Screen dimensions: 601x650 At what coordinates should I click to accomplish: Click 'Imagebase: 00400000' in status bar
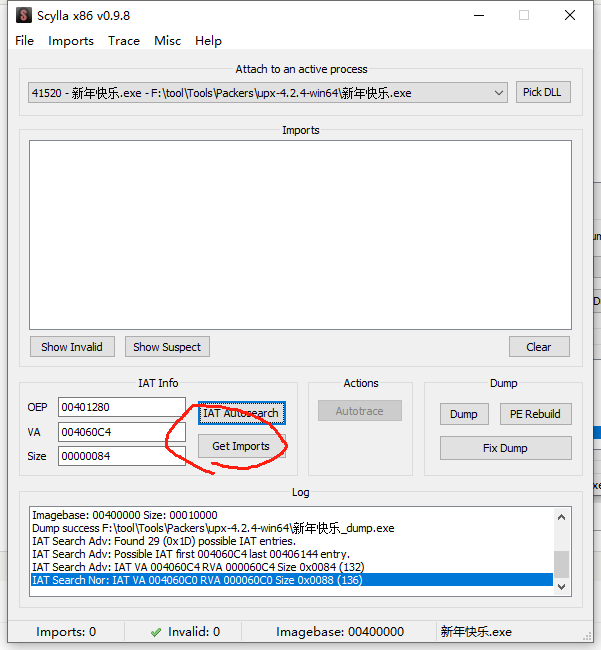pos(340,632)
